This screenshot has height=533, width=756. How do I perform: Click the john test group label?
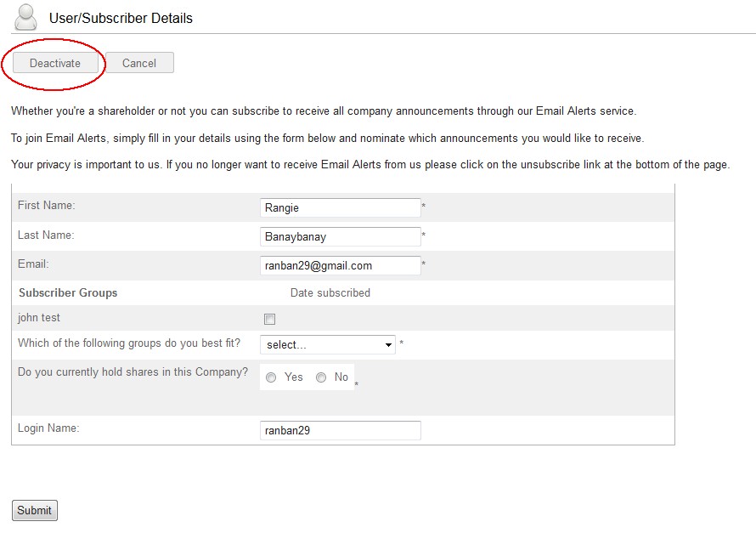39,318
